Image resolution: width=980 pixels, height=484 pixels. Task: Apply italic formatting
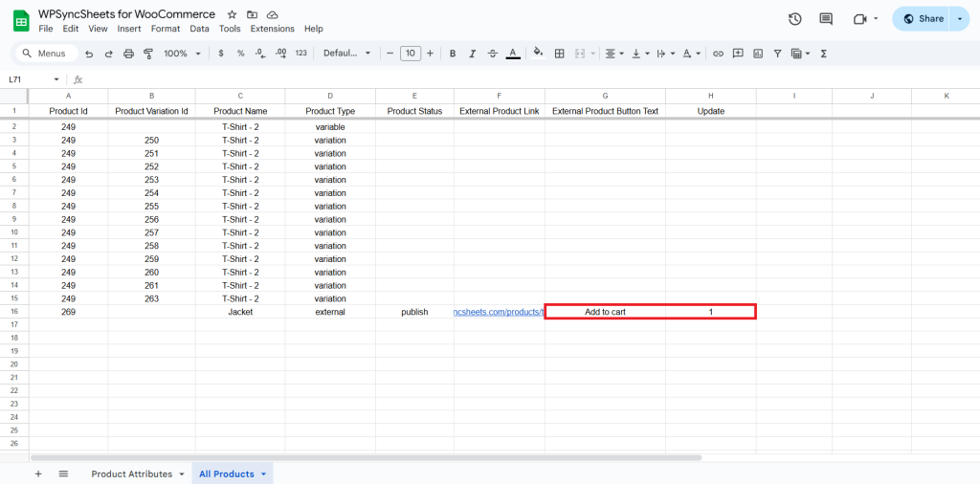(473, 54)
